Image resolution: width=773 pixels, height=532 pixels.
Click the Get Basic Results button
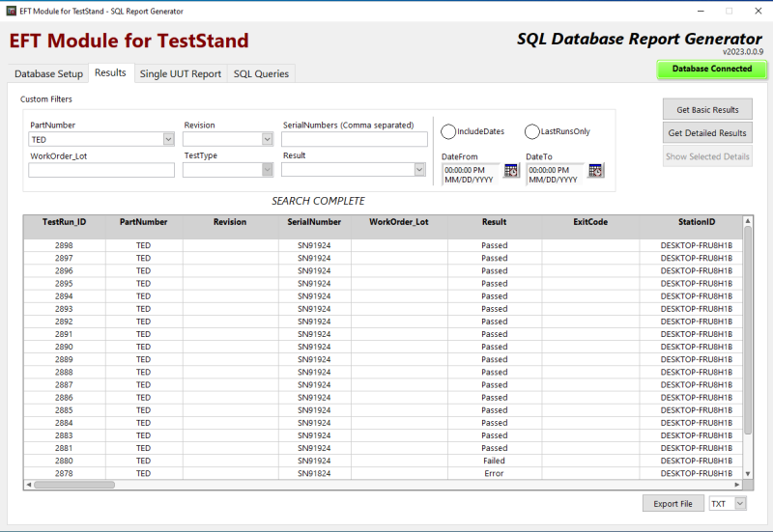pyautogui.click(x=707, y=109)
